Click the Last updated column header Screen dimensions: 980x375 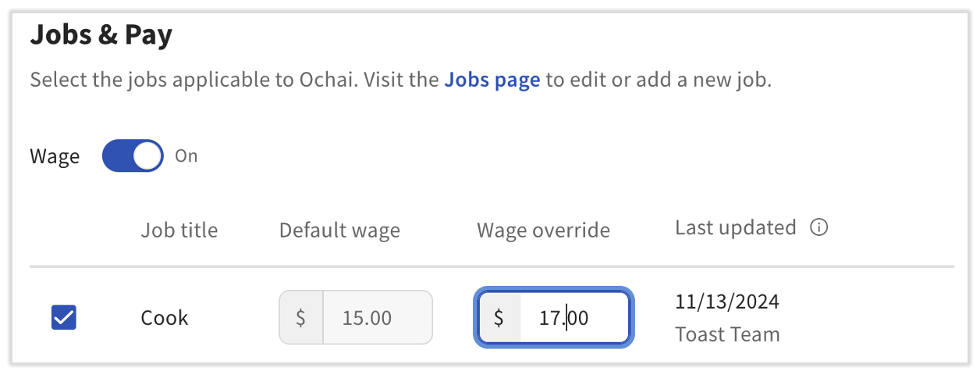pyautogui.click(x=735, y=228)
